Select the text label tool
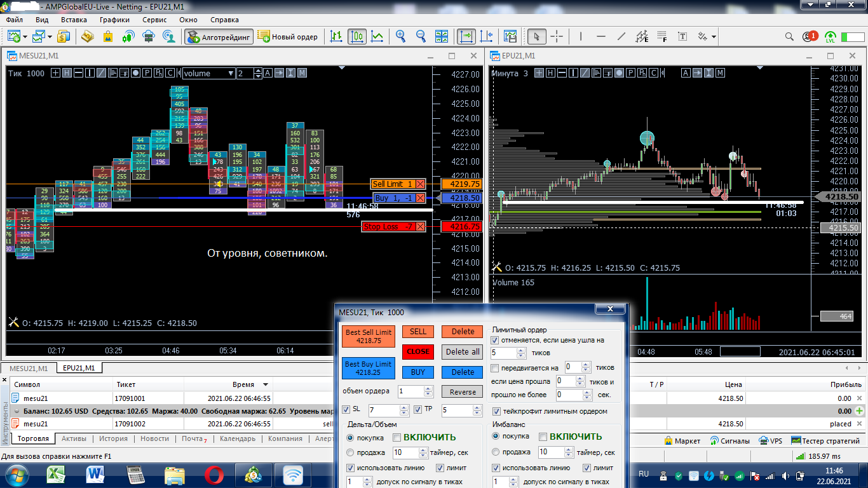 tap(682, 36)
